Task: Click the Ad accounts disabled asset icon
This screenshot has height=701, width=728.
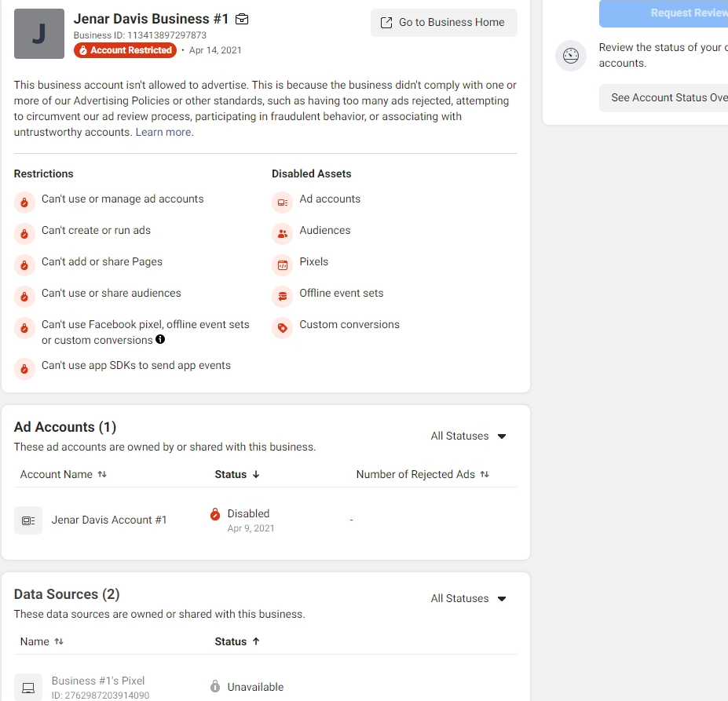Action: coord(282,203)
